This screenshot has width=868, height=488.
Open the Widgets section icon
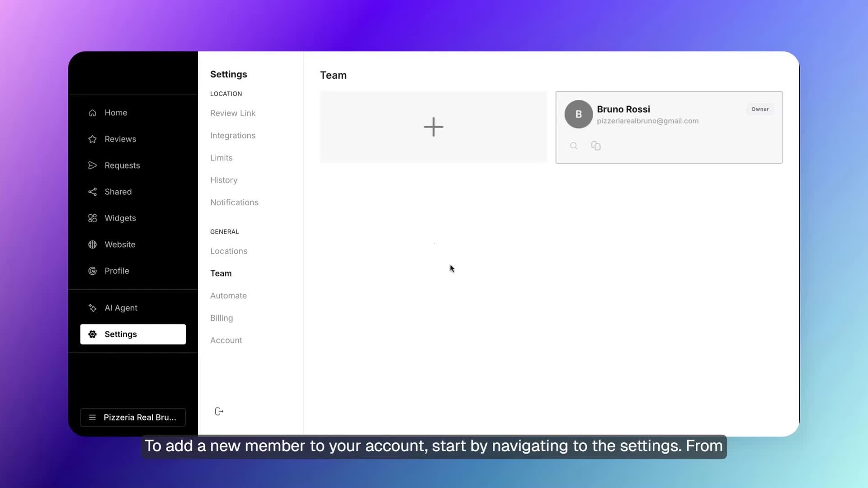coord(93,218)
